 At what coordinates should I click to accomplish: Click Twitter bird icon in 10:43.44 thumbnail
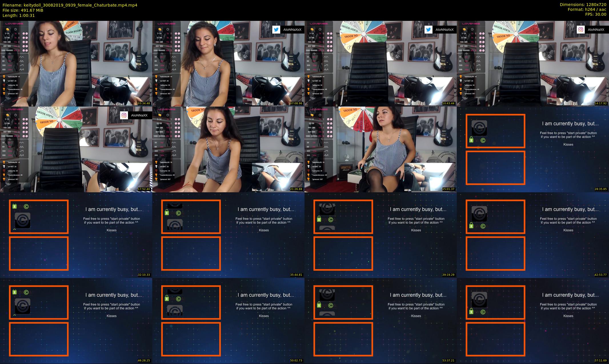[x=428, y=29]
